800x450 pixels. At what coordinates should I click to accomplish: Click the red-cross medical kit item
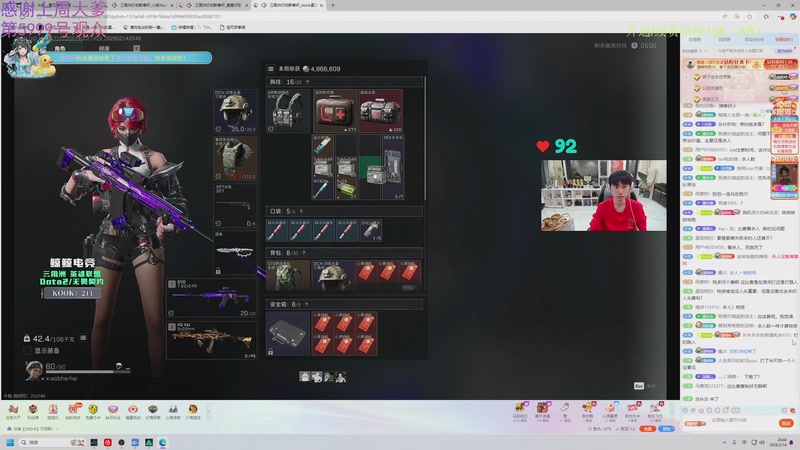[x=335, y=111]
